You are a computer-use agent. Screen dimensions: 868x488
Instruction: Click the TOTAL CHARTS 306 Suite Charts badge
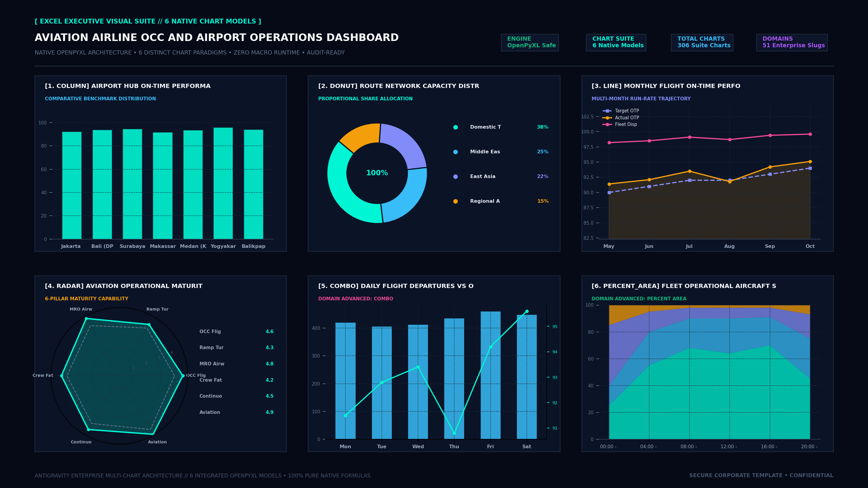(x=702, y=42)
